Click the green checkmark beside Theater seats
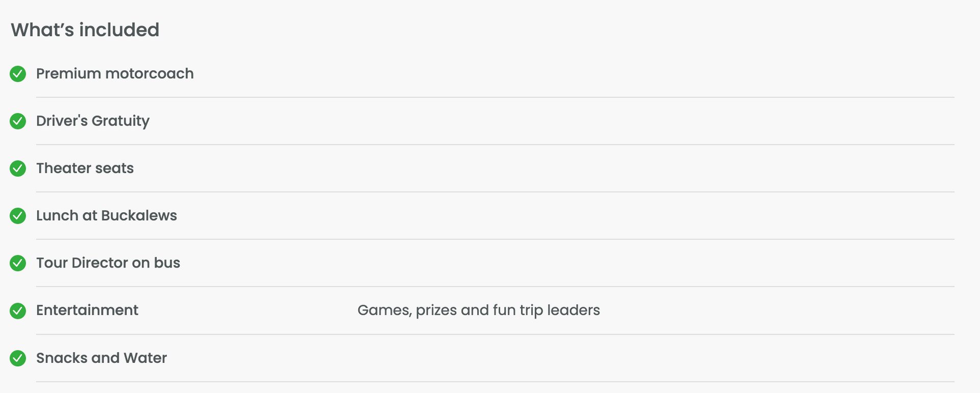 click(x=18, y=168)
